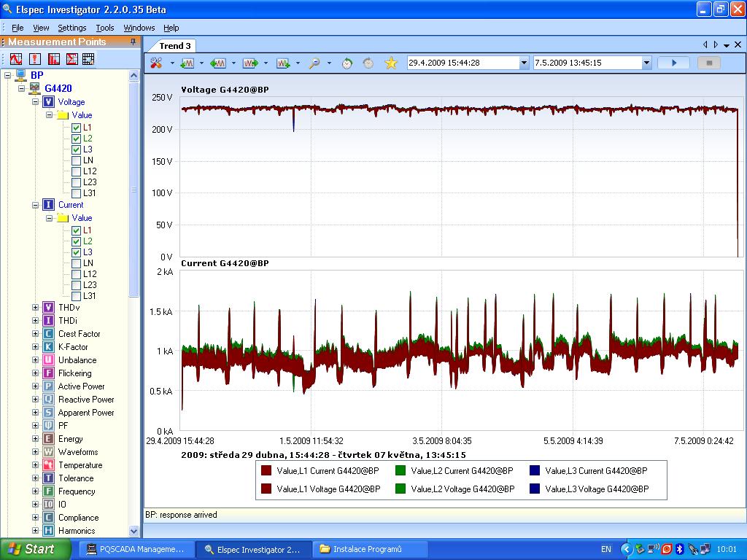Select the Crest Factor icon in the tree
Screen dimensions: 747x560
coord(49,334)
